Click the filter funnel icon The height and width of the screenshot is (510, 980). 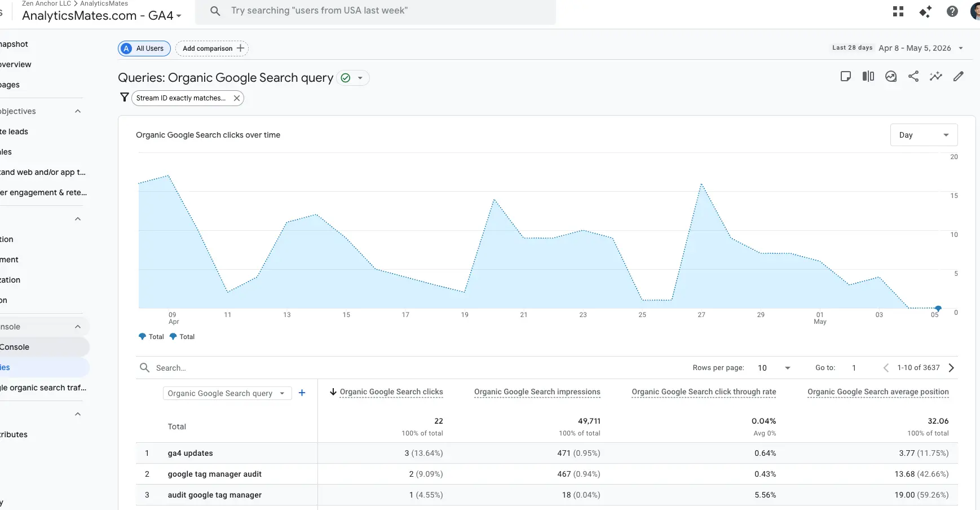[125, 98]
